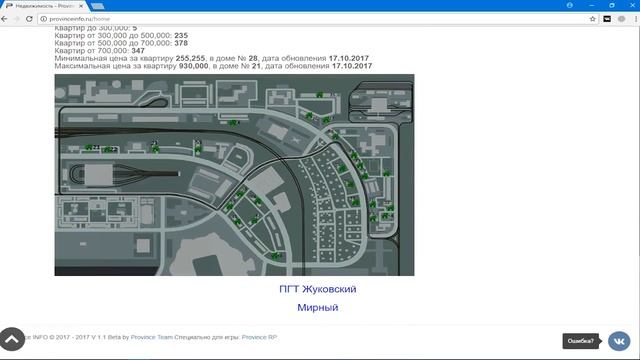
Task: Click the lone house marker north of railway
Action: pos(233,122)
